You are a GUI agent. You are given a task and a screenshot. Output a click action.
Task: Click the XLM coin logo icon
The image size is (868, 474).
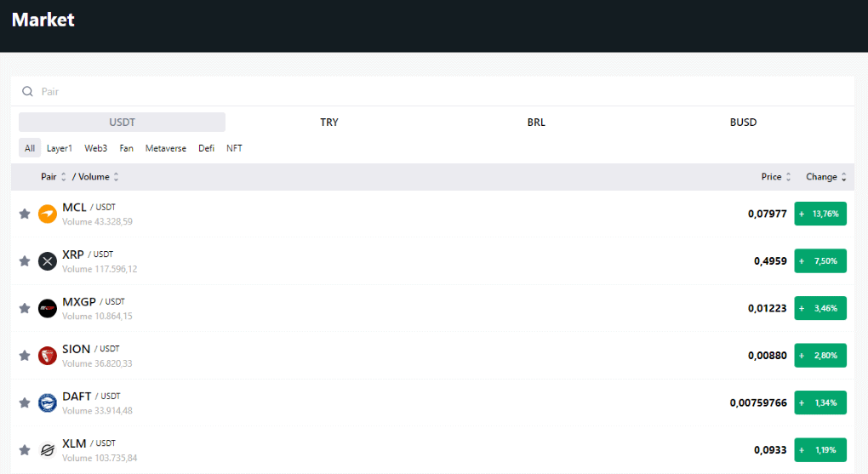click(x=48, y=450)
